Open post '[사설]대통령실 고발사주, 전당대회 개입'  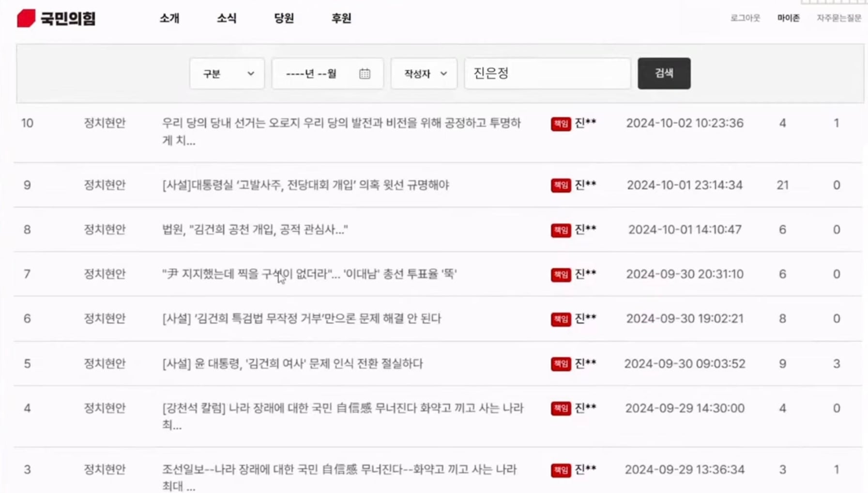point(305,185)
